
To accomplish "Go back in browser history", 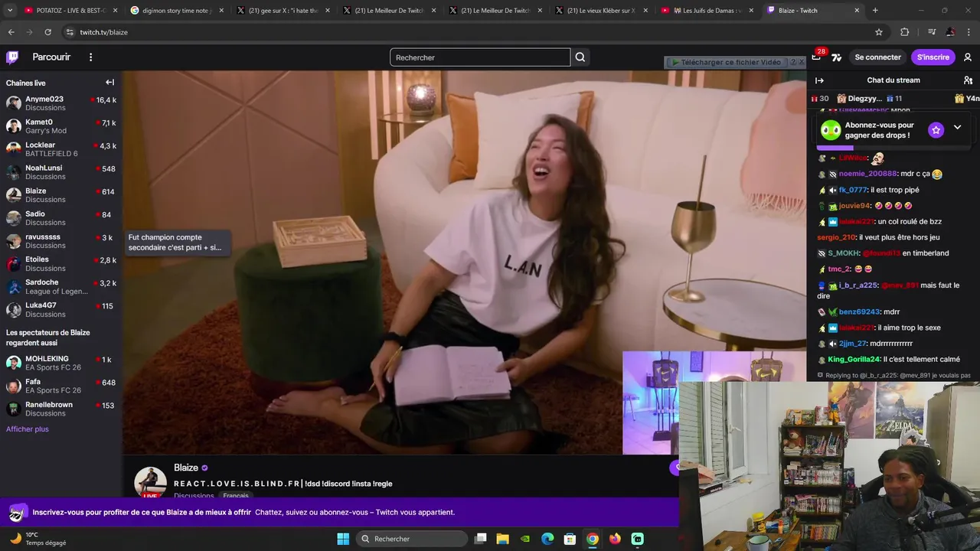I will click(x=11, y=32).
